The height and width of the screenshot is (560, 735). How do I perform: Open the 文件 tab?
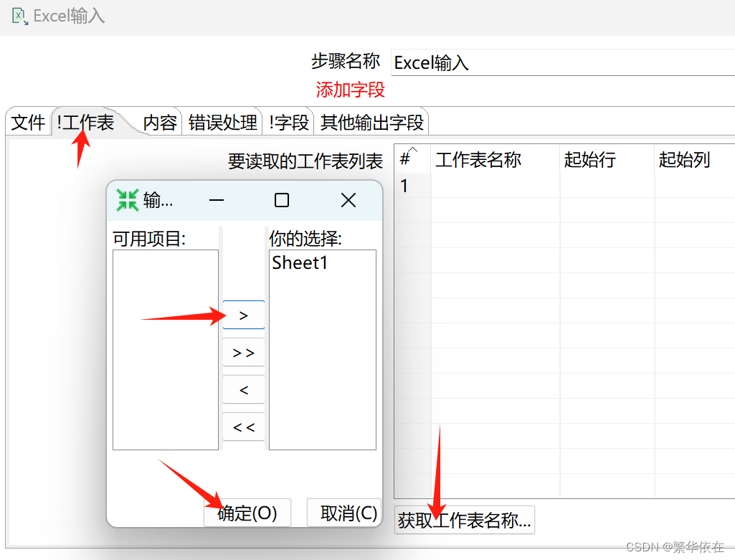[28, 123]
